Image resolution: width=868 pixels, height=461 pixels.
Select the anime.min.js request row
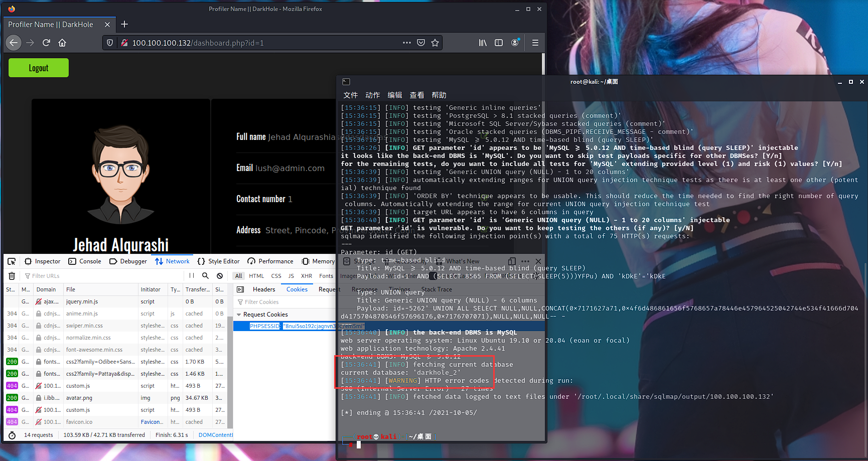click(x=115, y=314)
